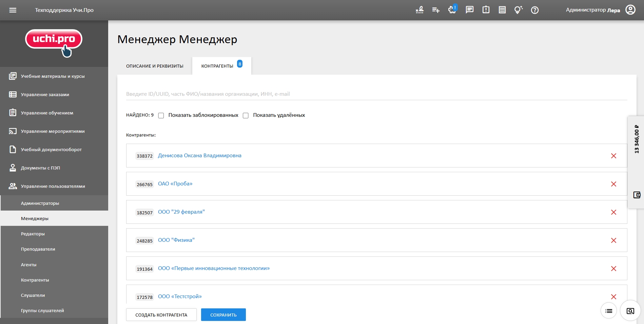Click the clipboard notifications icon
644x324 pixels.
(x=486, y=10)
